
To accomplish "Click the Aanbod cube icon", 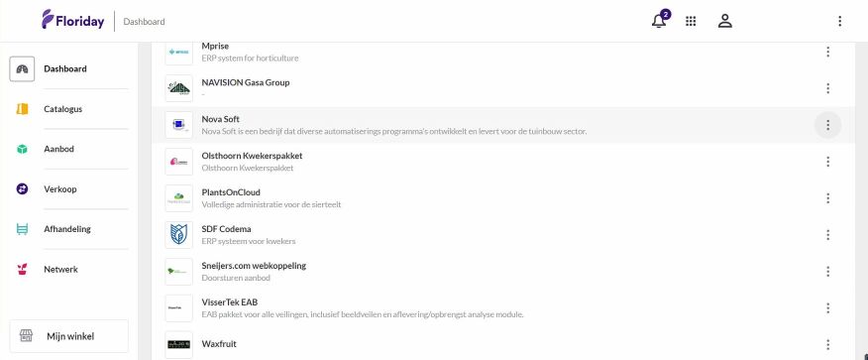I will click(22, 149).
